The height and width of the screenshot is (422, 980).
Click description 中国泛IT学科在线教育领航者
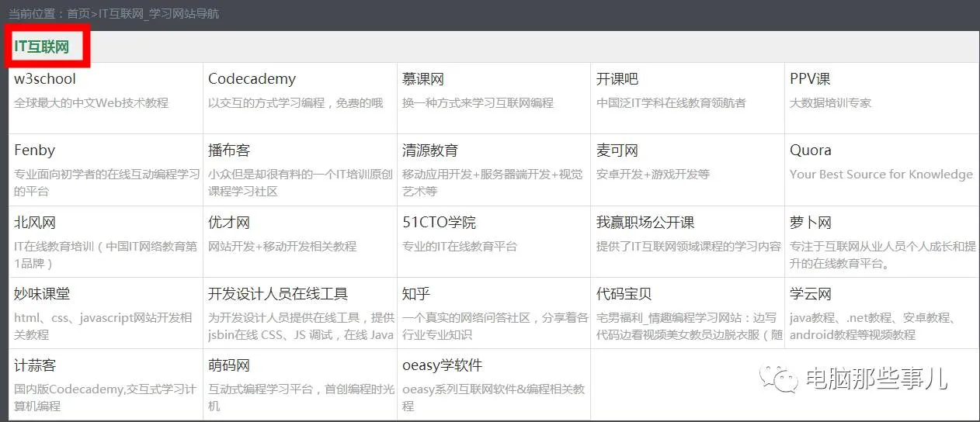pyautogui.click(x=671, y=102)
